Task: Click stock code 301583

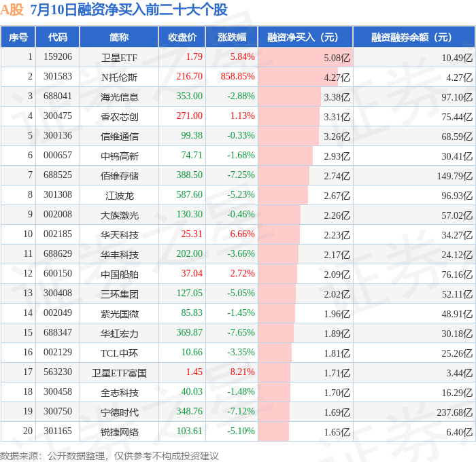Action: [x=58, y=77]
